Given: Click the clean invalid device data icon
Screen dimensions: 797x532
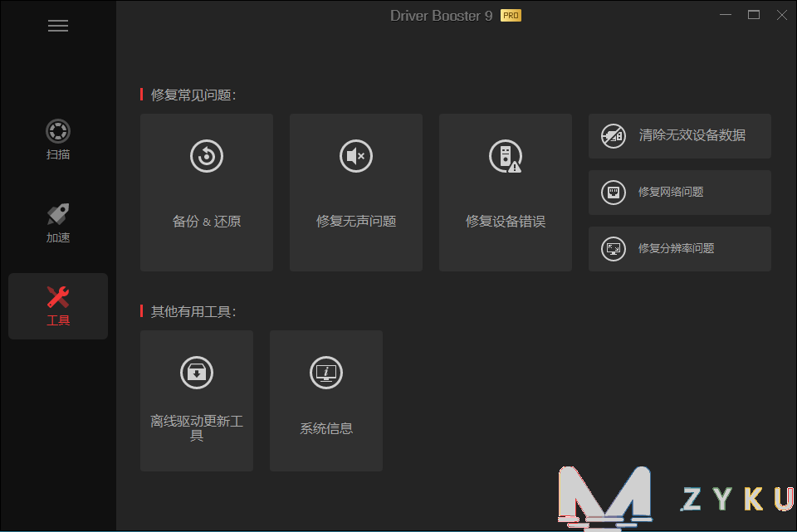Looking at the screenshot, I should [614, 135].
